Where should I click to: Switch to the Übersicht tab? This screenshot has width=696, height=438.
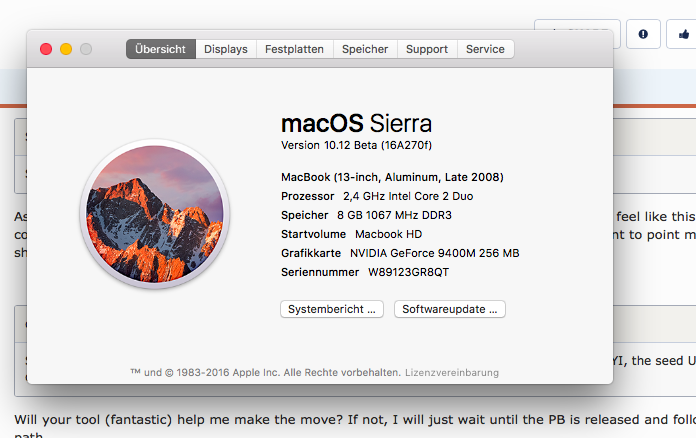161,49
